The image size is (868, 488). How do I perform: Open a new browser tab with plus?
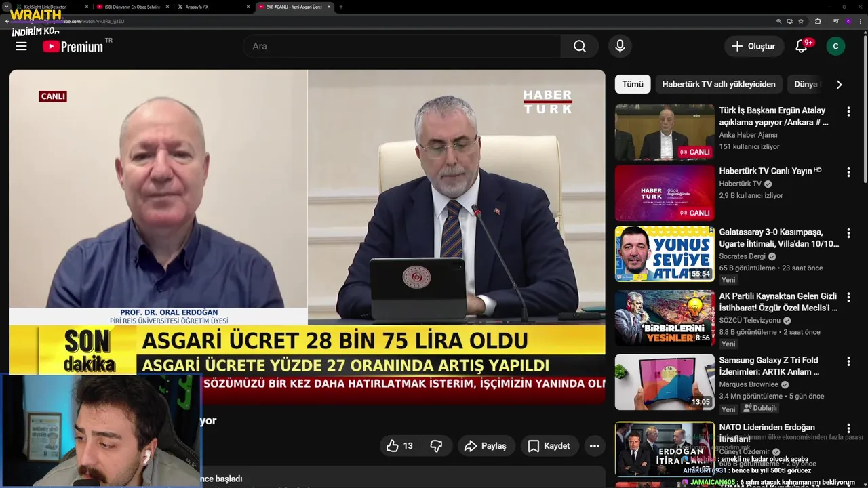point(340,7)
